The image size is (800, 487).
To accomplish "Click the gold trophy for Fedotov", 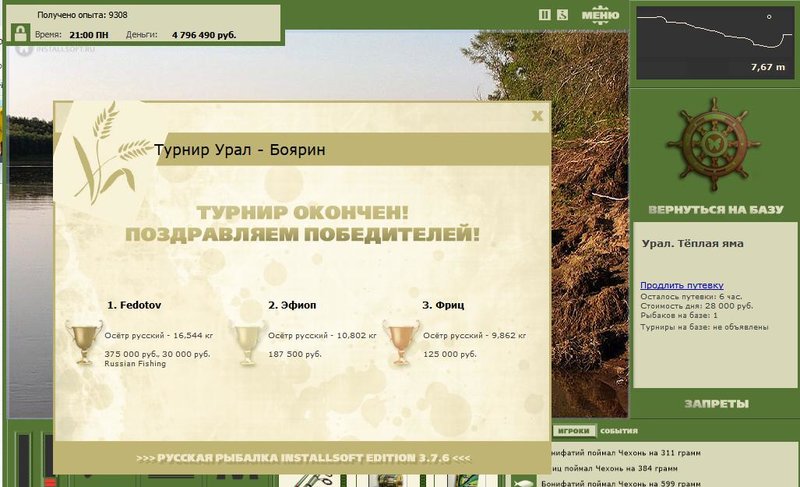I will [84, 342].
